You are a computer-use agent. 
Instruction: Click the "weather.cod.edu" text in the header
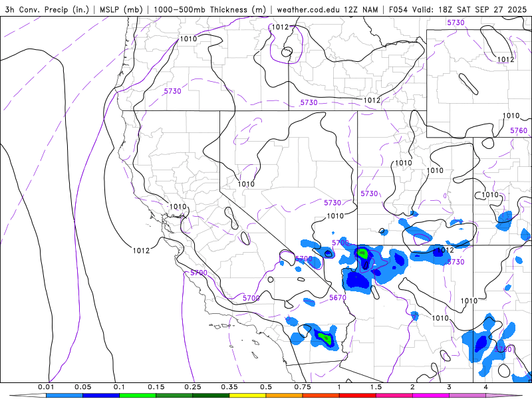click(x=307, y=9)
